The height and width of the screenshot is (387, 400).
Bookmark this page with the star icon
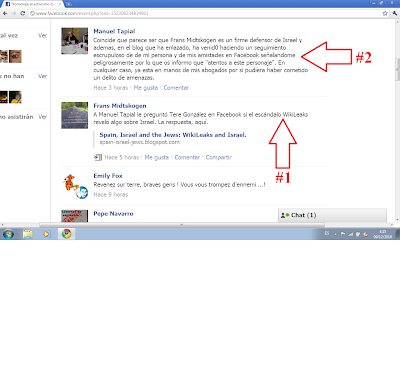click(x=385, y=13)
